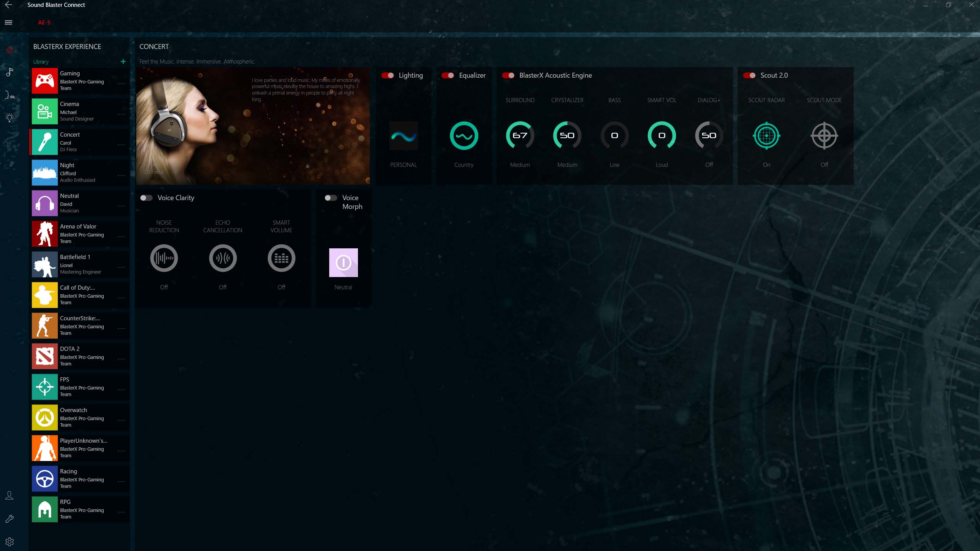Select the Overwatch profile icon
The height and width of the screenshot is (551, 980).
tap(45, 417)
